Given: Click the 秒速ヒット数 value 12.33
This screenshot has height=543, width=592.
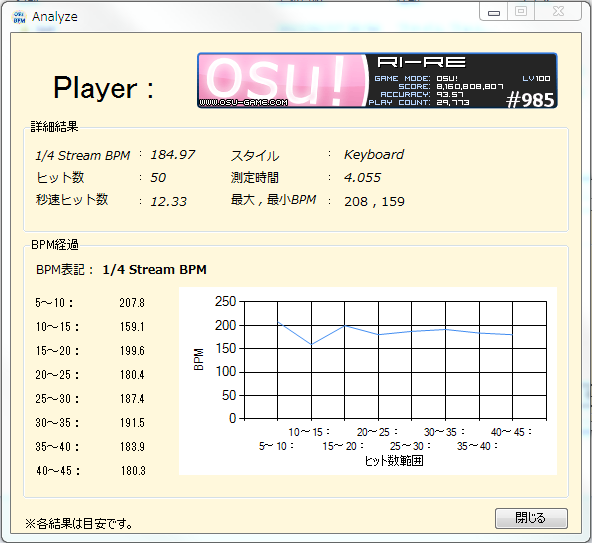Looking at the screenshot, I should click(x=168, y=201).
